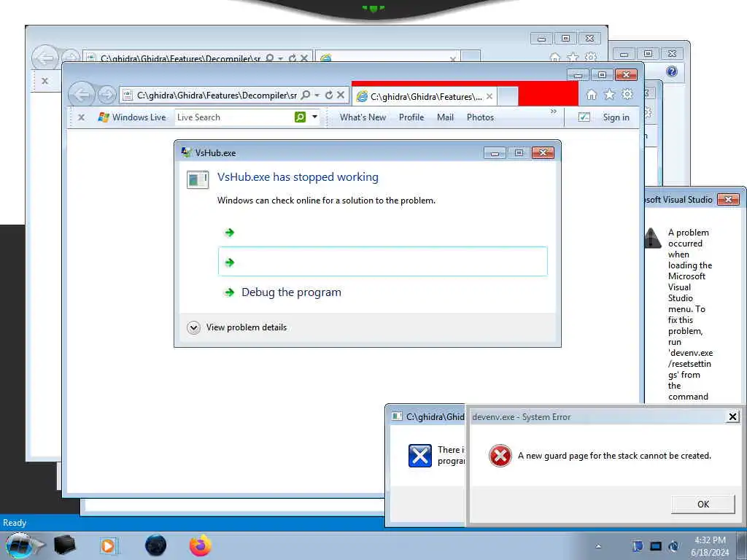Click the front IE address bar path

point(217,96)
